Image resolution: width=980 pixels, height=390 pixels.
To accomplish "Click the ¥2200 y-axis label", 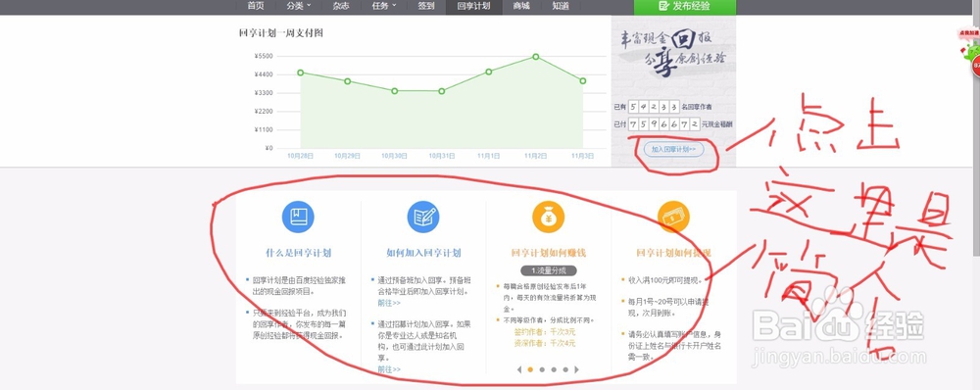I will click(263, 112).
